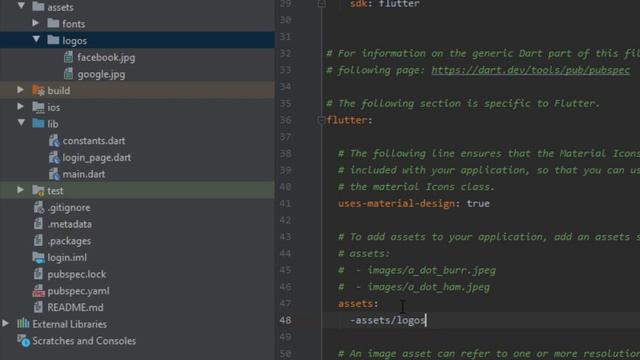
Task: Click the lib folder icon
Action: pos(38,123)
